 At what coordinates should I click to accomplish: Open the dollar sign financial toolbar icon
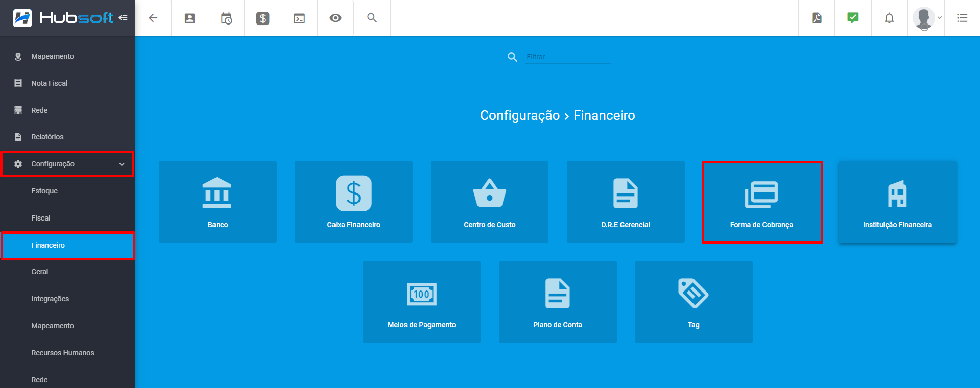(262, 18)
